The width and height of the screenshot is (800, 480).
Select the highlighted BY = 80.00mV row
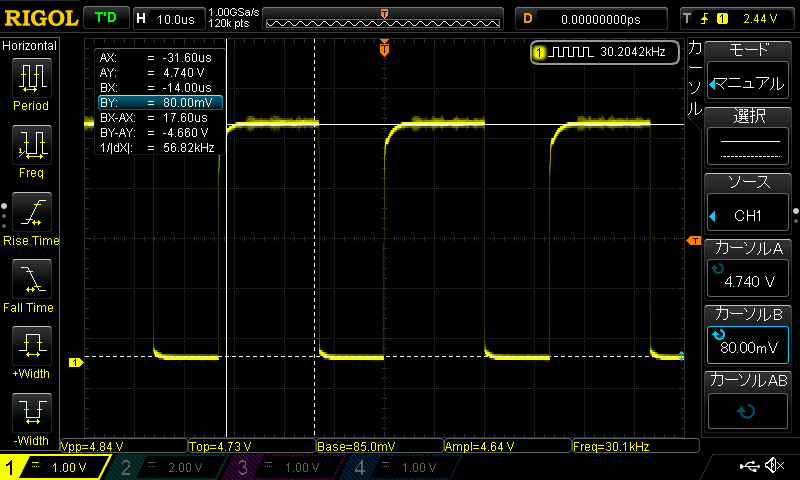tap(160, 103)
